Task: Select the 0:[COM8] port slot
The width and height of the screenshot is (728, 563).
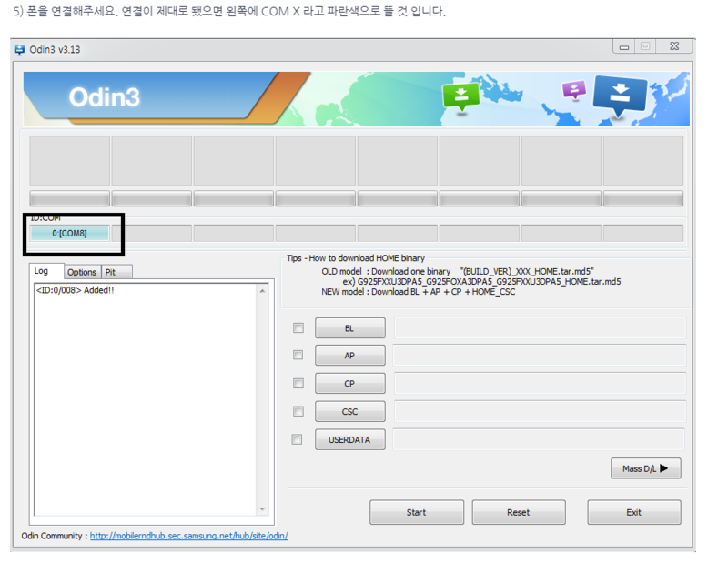Action: click(70, 233)
